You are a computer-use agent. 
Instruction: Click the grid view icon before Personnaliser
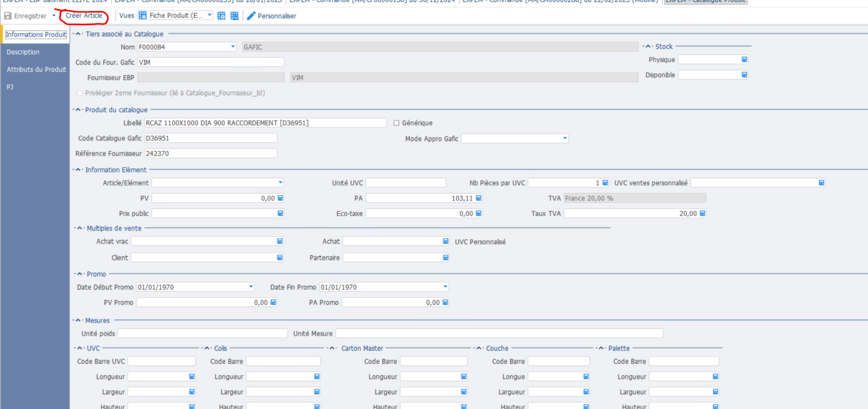[x=234, y=16]
